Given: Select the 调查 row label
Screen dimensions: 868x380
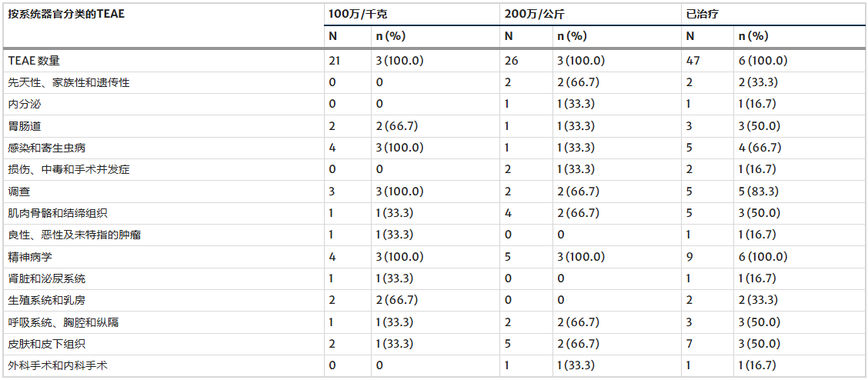Looking at the screenshot, I should [19, 192].
